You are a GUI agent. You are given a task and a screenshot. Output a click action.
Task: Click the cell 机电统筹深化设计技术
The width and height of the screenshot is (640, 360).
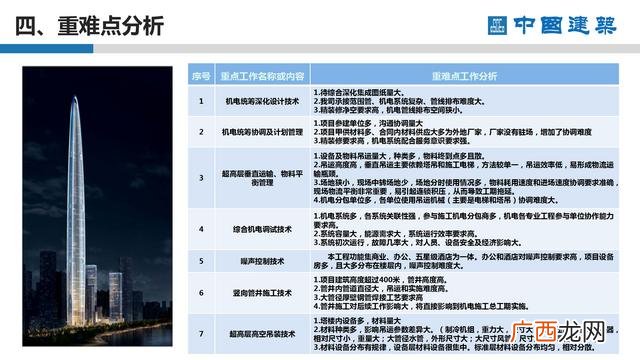262,101
